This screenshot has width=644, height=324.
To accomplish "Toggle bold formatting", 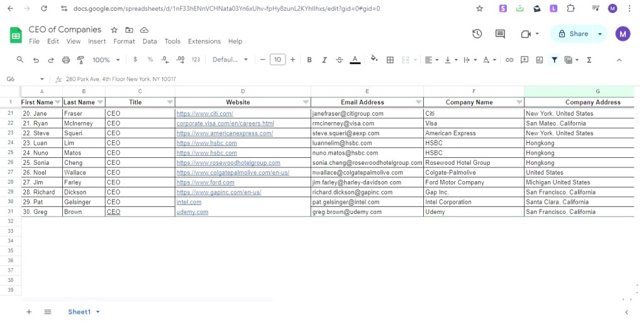I will [x=309, y=60].
